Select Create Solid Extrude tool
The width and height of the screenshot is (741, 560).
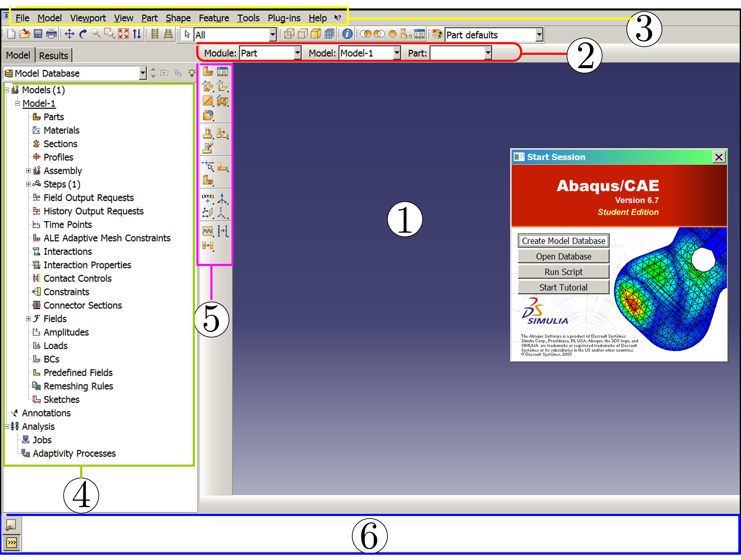[x=208, y=86]
